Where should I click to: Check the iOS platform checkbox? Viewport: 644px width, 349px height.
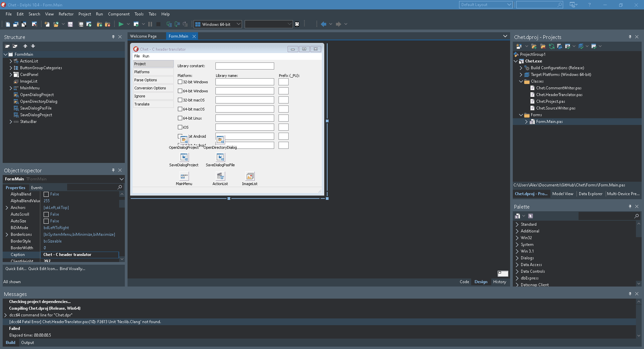point(180,127)
